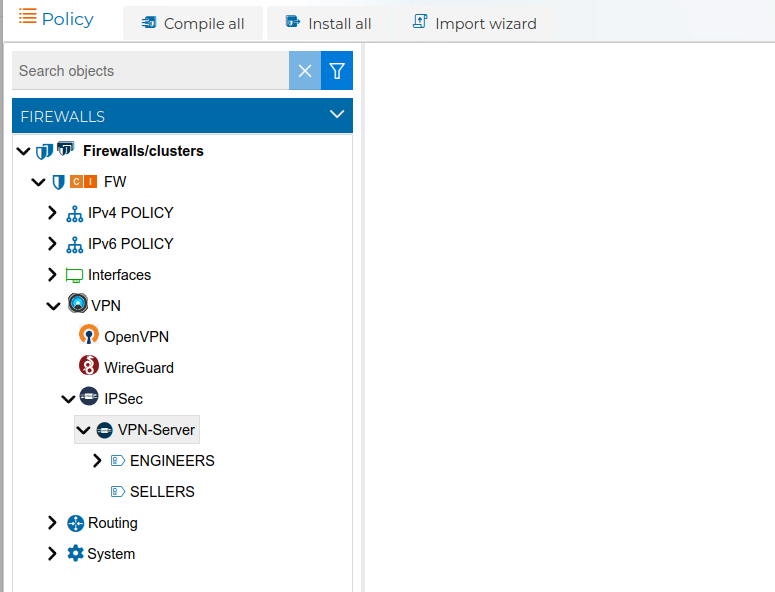Select IPv4 POLICY in the tree
775x592 pixels.
coord(131,212)
